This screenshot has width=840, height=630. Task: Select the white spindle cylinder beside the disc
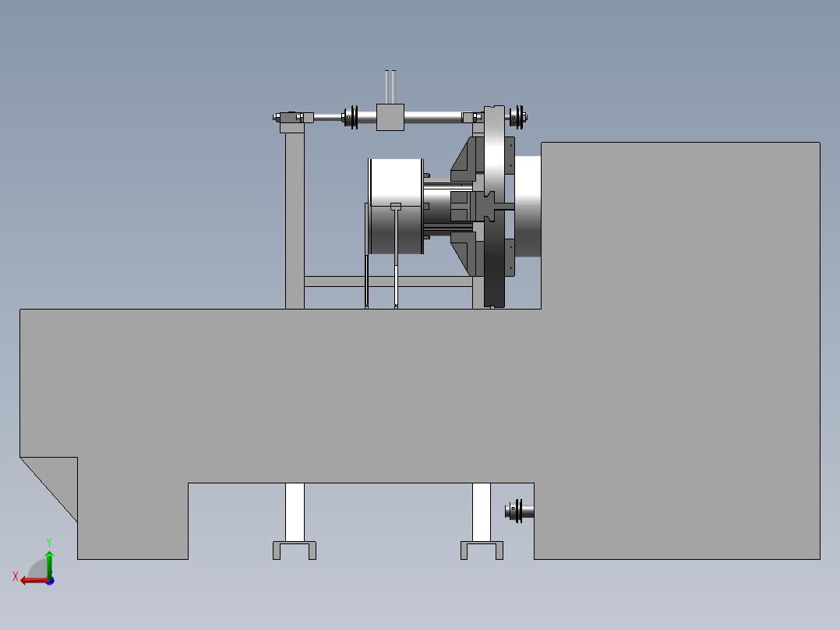point(527,207)
